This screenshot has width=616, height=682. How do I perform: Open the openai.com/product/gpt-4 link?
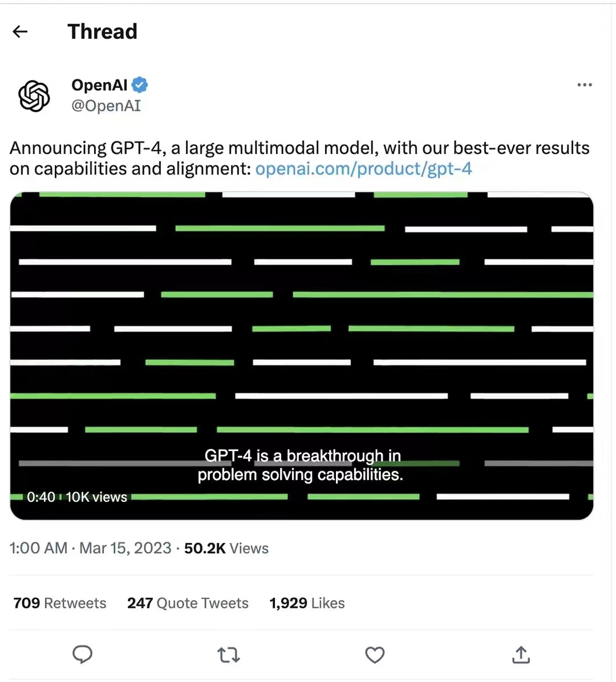pyautogui.click(x=363, y=169)
